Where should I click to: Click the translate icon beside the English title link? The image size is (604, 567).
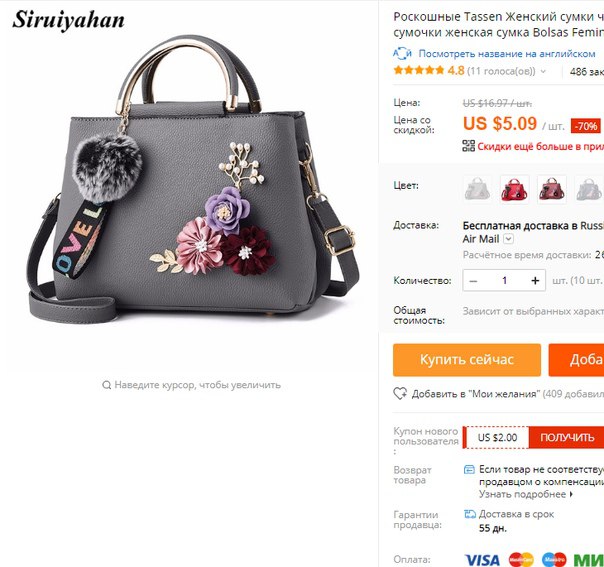402,53
